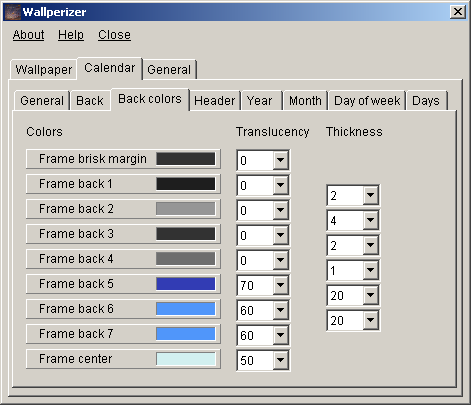Switch to the Header sub-tab
The height and width of the screenshot is (405, 471).
click(215, 100)
